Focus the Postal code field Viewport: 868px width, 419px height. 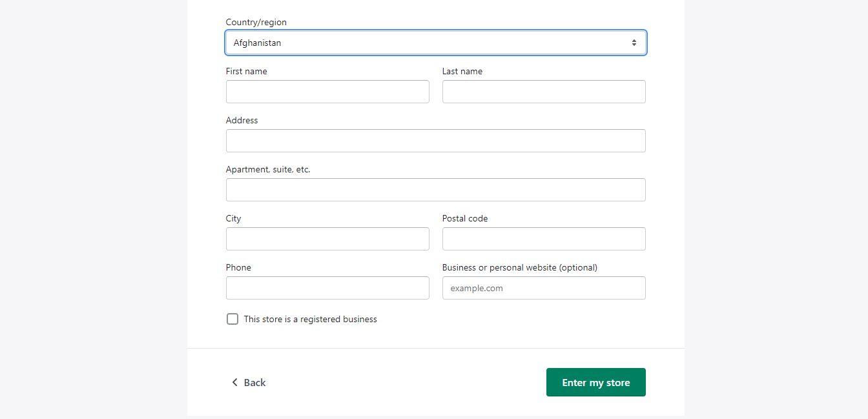[x=543, y=238]
